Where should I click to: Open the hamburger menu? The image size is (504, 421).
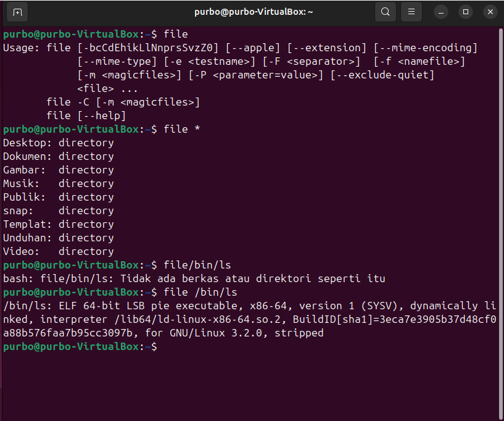coord(411,12)
